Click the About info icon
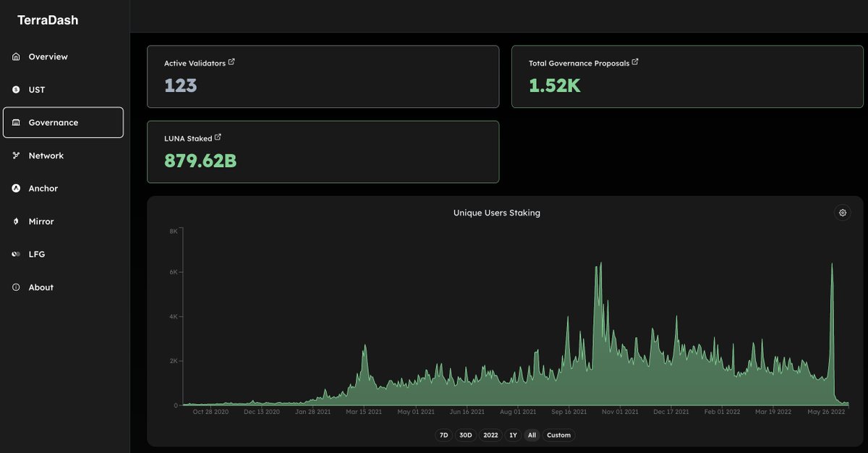Viewport: 868px width, 453px height. [x=16, y=287]
